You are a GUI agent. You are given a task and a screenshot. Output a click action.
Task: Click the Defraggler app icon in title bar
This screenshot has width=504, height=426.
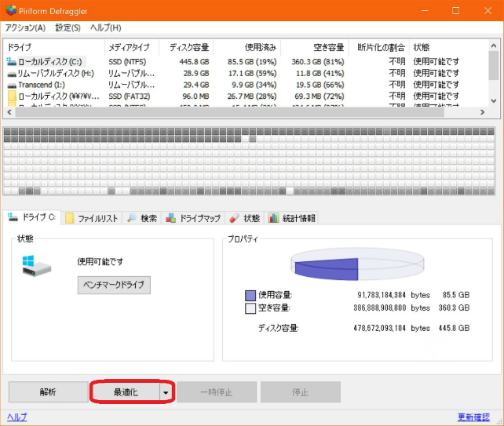click(x=11, y=10)
